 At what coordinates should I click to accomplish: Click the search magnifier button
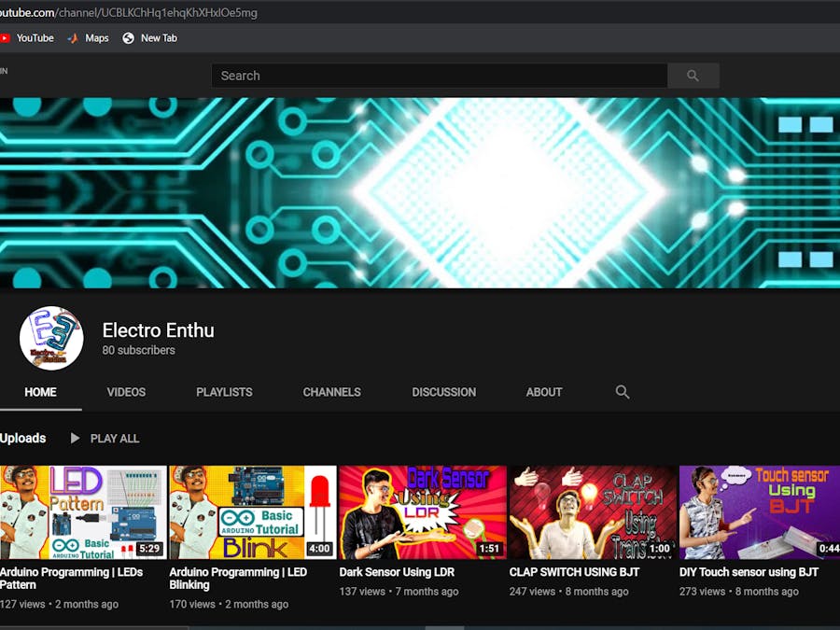pyautogui.click(x=693, y=76)
